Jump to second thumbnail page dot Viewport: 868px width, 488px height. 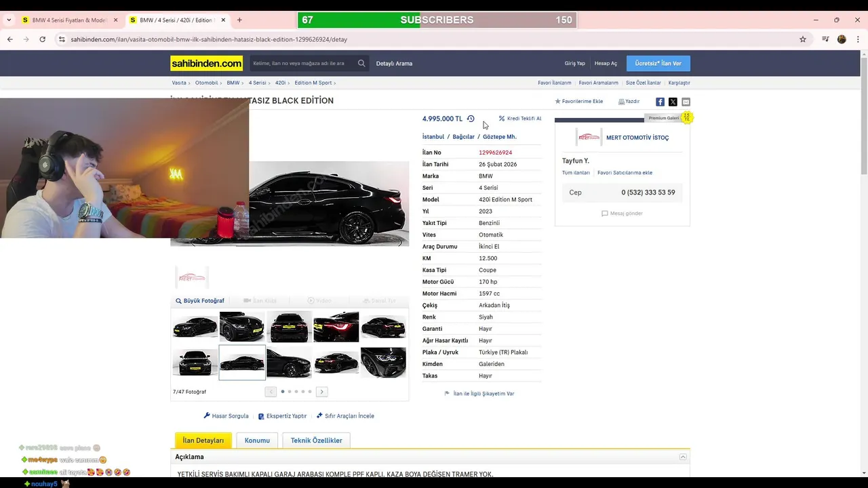290,392
